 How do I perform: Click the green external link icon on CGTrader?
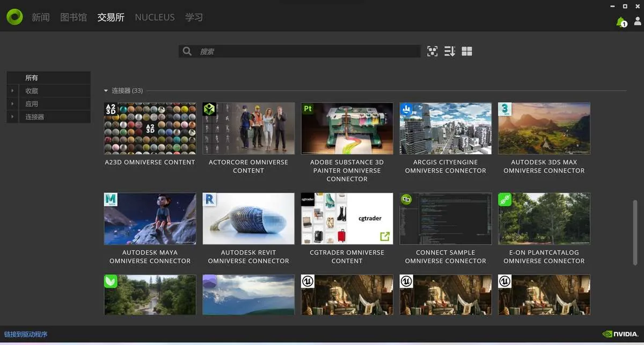[384, 236]
